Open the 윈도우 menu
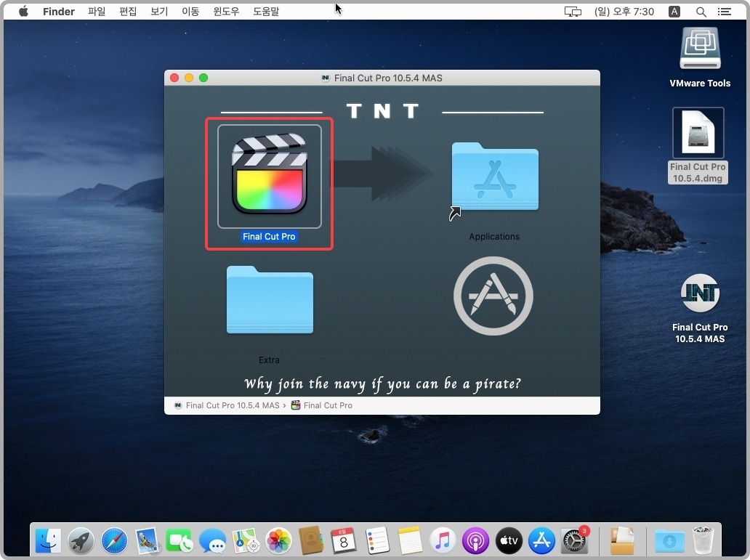This screenshot has height=560, width=750. 226,12
